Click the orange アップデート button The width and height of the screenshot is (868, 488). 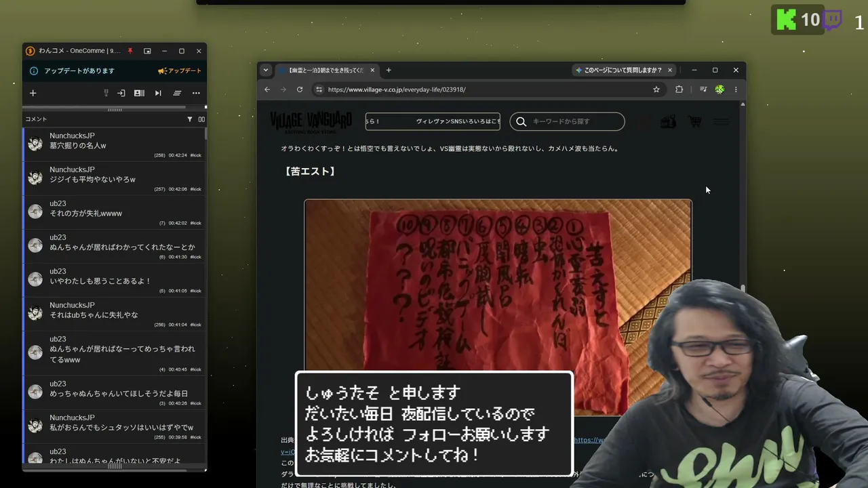[x=180, y=70]
